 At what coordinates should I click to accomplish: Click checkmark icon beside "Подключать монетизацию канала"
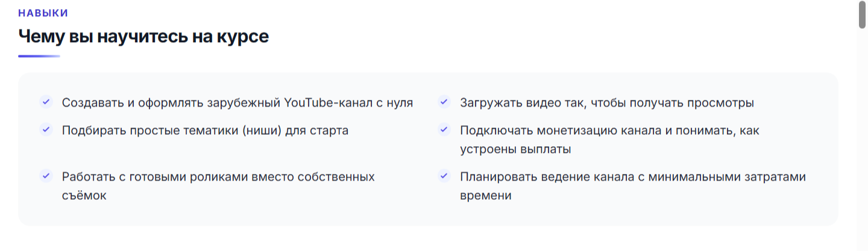(444, 129)
